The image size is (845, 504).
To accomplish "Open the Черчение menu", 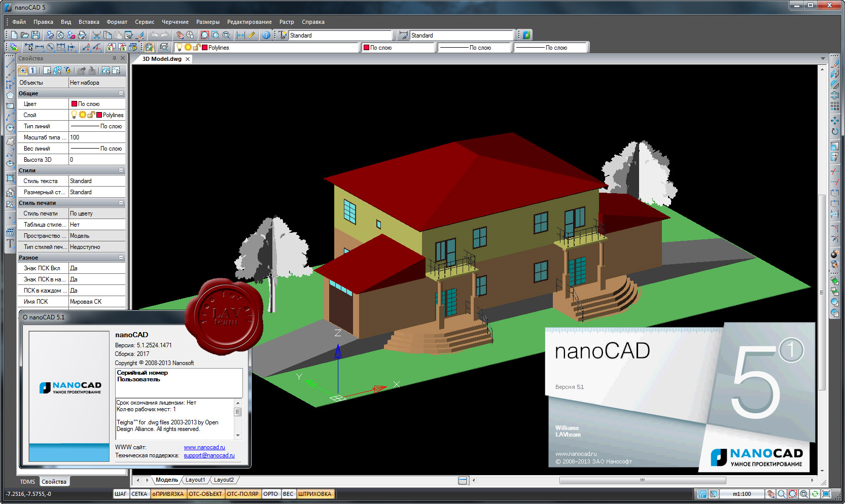I will pos(175,22).
